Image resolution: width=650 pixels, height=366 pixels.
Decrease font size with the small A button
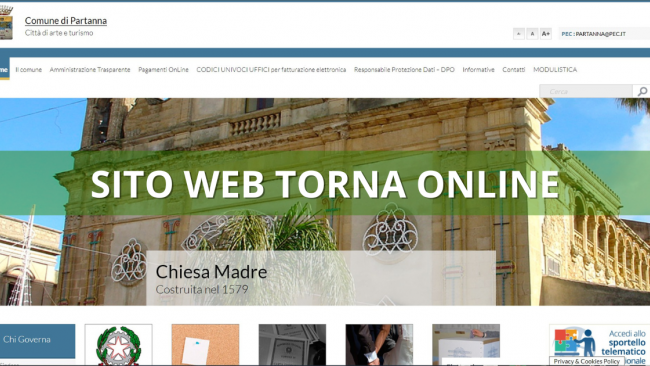[519, 34]
